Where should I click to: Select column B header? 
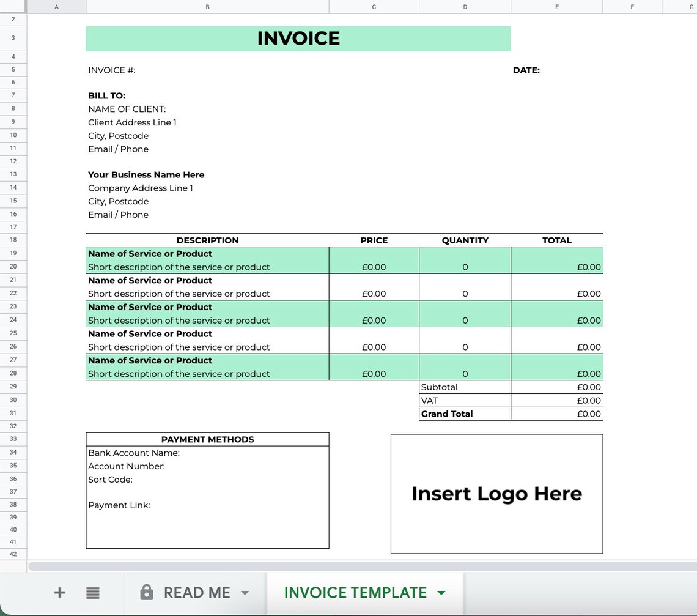207,7
